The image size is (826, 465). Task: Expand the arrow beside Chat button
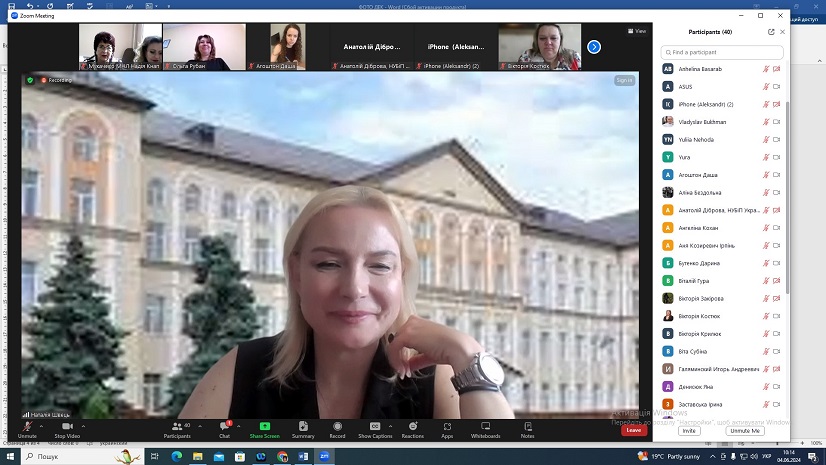[239, 426]
